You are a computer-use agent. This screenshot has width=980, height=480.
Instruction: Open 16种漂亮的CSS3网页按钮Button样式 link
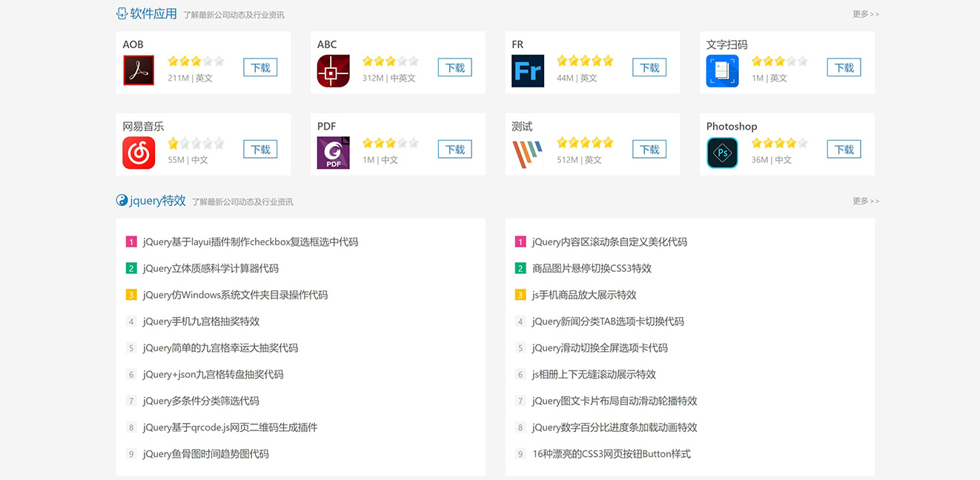(x=612, y=454)
